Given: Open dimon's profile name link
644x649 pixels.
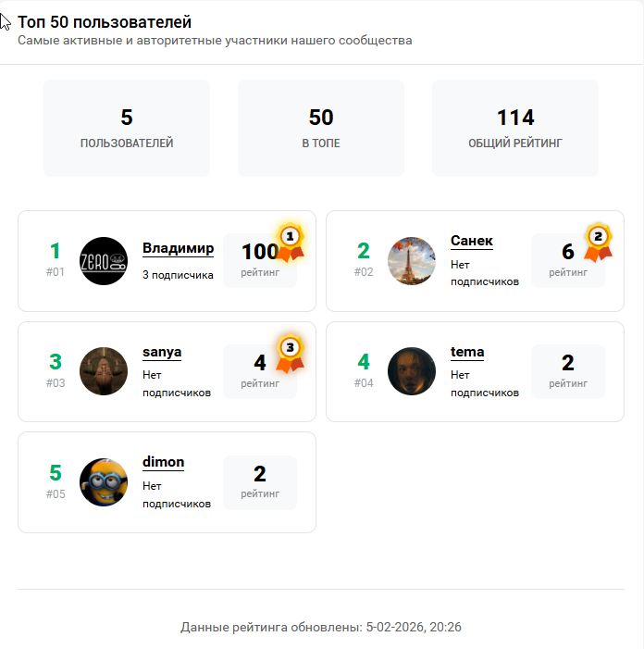Looking at the screenshot, I should (163, 462).
